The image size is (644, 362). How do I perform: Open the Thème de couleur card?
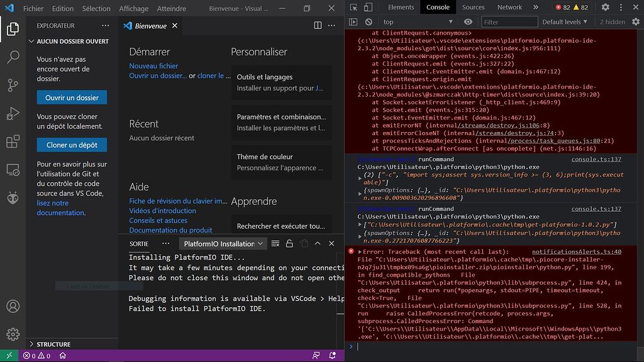coord(282,162)
